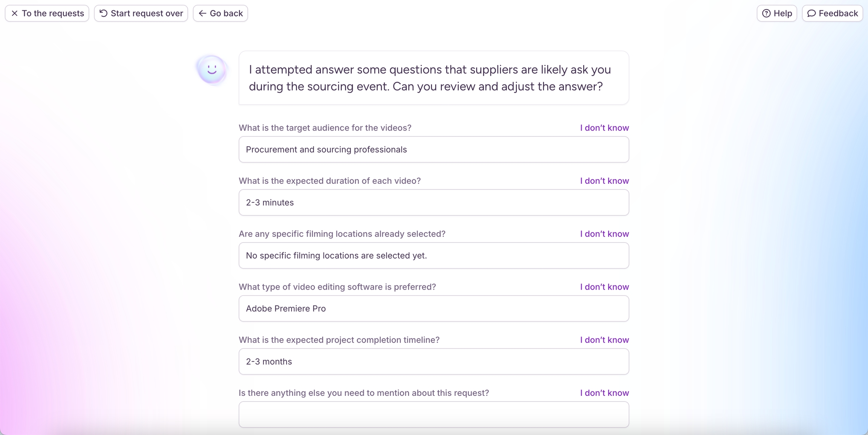Focus the 2-3 months timeline field
Viewport: 868px width, 435px height.
434,362
